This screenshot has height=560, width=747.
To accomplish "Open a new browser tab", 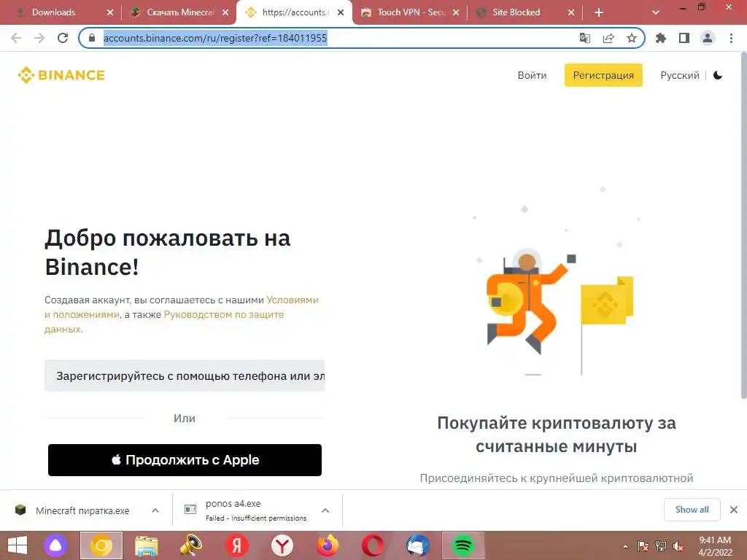I will click(599, 13).
